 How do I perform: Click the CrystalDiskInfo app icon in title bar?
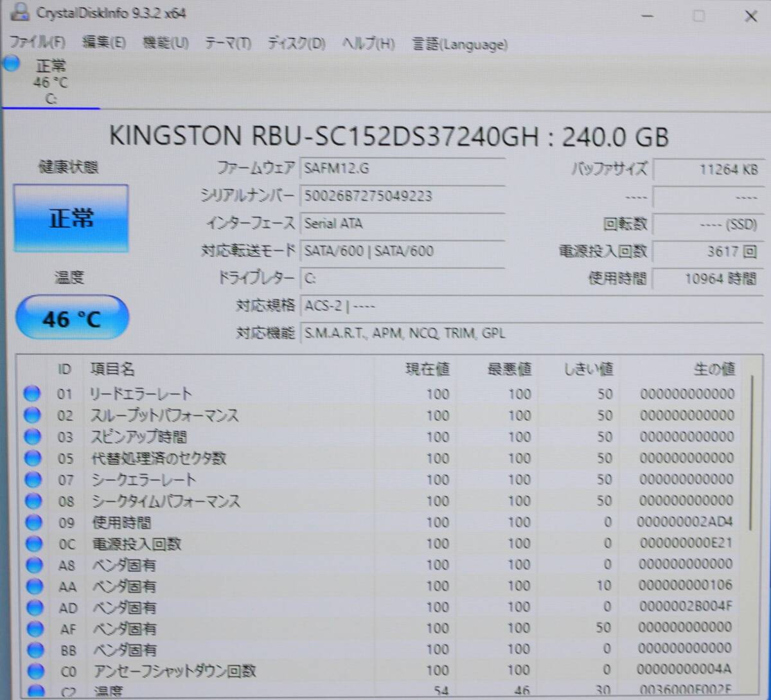(x=19, y=12)
